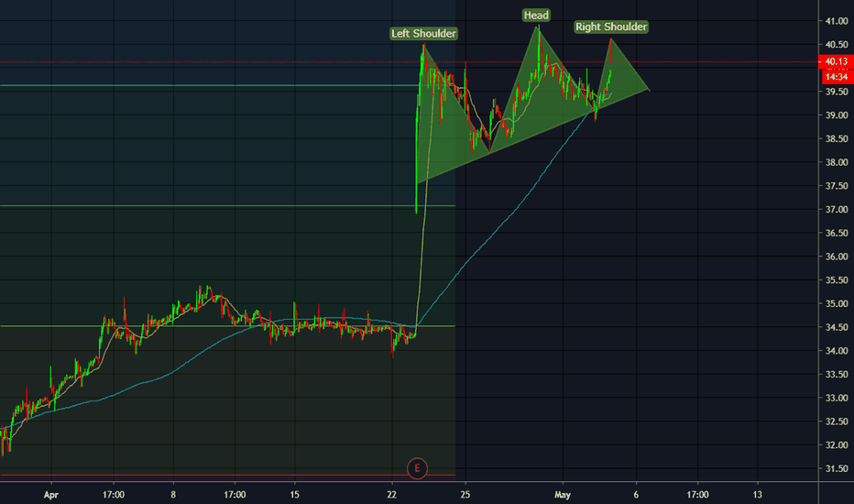Viewport: 854px width, 504px height.
Task: Click the 36.00 price axis value
Action: tap(837, 257)
